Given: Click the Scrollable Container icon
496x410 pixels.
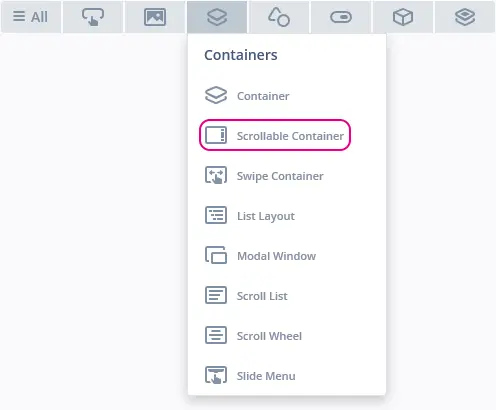Looking at the screenshot, I should (216, 135).
